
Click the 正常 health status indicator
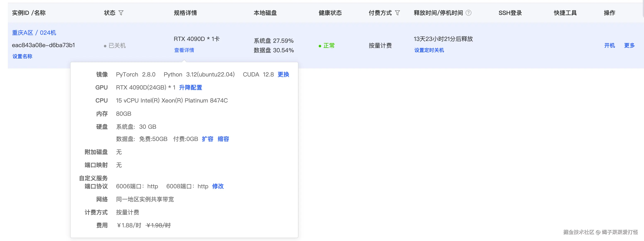328,45
